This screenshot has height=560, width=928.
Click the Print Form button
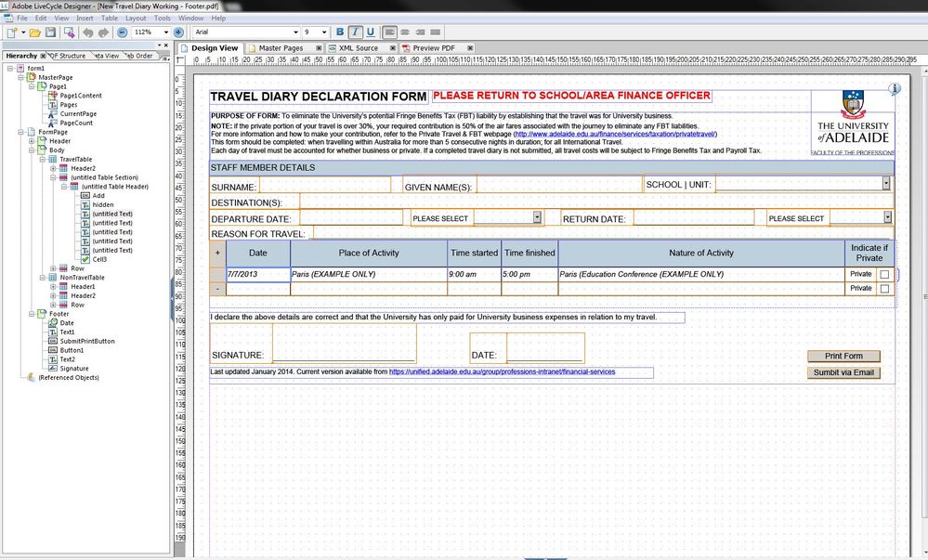point(843,356)
